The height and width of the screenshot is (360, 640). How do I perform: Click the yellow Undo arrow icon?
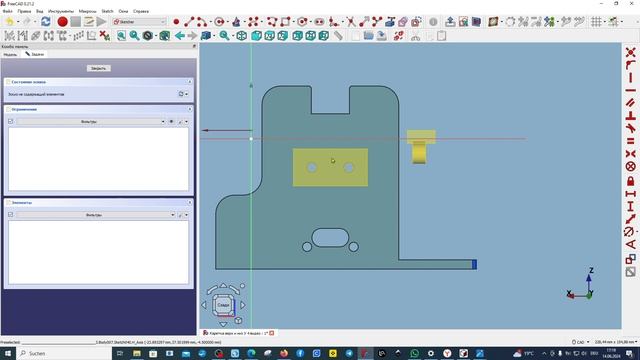tap(9, 22)
